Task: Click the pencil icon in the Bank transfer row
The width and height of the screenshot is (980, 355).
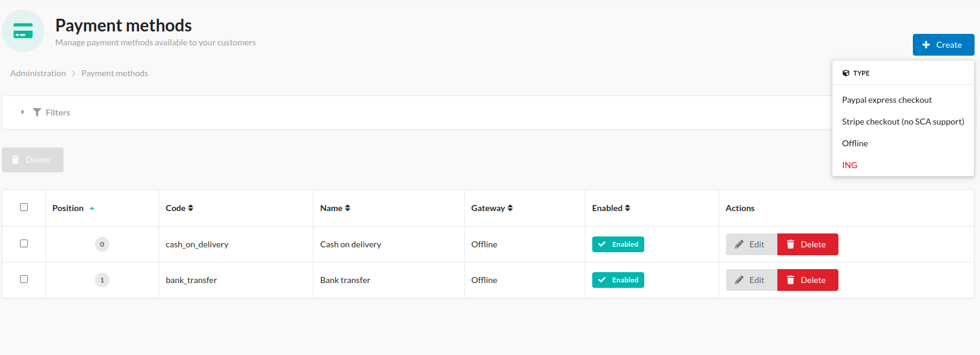Action: pyautogui.click(x=739, y=280)
